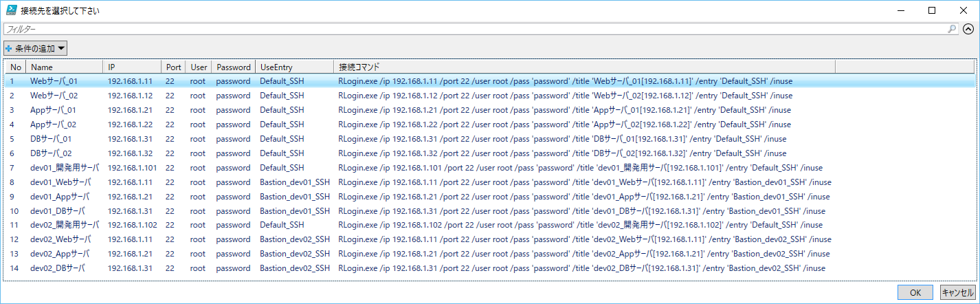Click row number 3 cell
This screenshot has height=304, width=980.
(x=12, y=110)
